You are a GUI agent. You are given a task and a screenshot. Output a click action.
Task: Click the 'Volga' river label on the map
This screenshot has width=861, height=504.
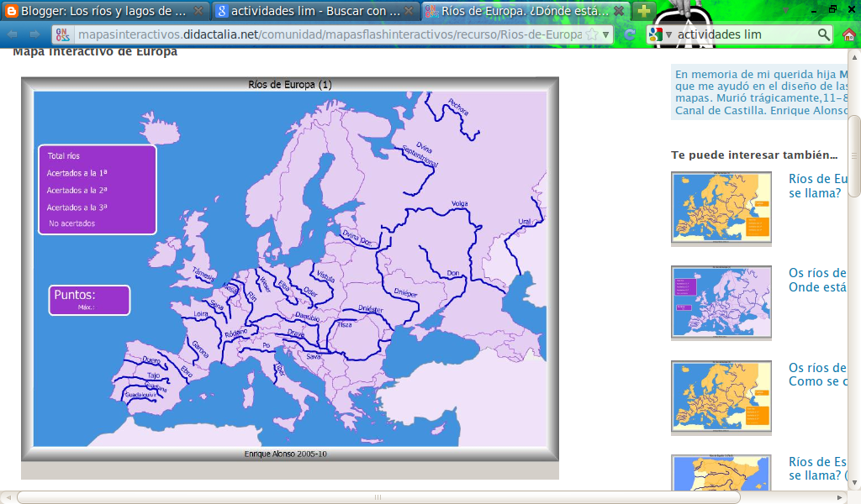(460, 203)
